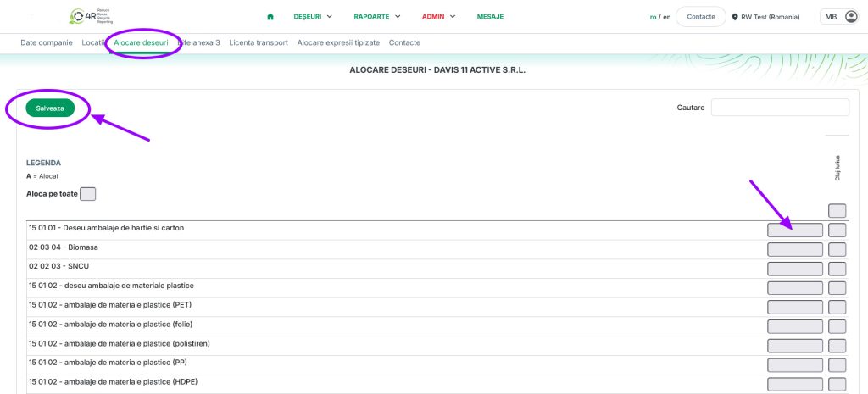Go to the Licenta transport tab
This screenshot has height=394, width=868.
click(x=259, y=42)
